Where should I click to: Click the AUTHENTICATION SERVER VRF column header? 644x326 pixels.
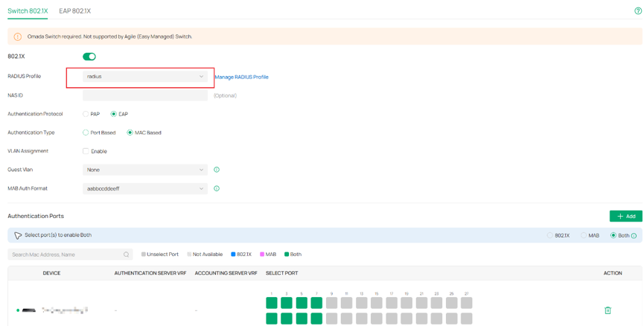point(150,273)
